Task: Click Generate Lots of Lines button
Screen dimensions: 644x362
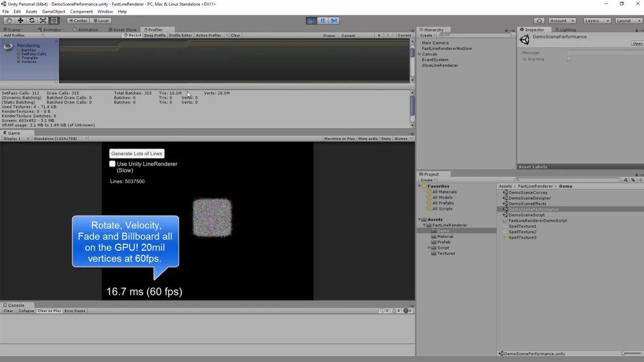Action: 136,153
